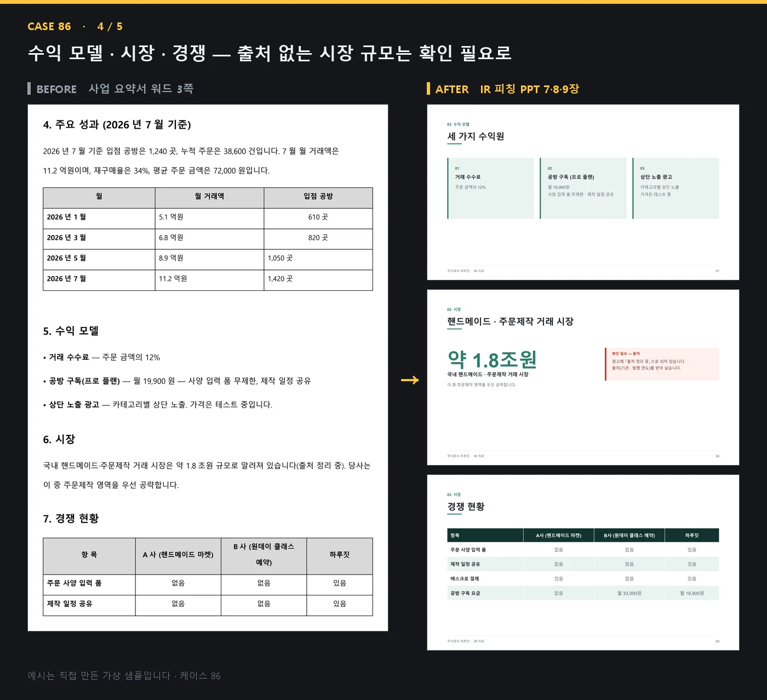Click the "01 거래 수수료" card on the slide
Viewport: 767px width, 700px height.
(490, 188)
